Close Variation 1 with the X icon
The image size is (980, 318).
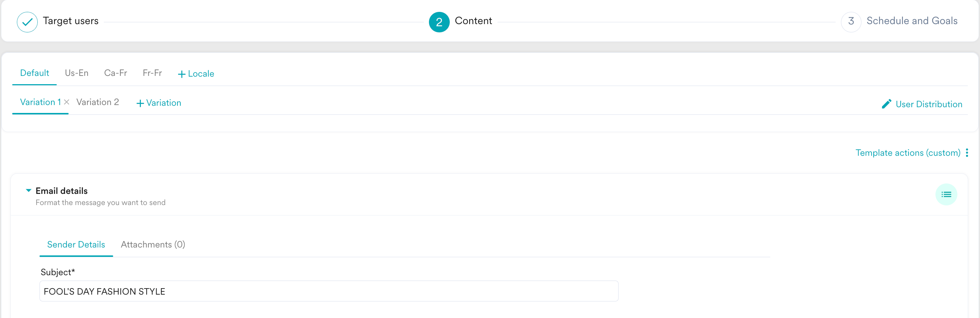66,102
